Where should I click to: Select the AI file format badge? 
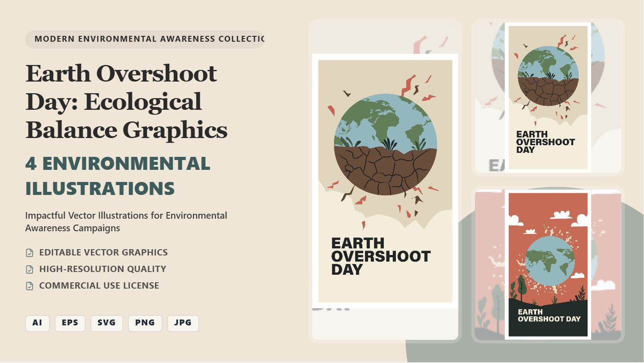pos(37,323)
